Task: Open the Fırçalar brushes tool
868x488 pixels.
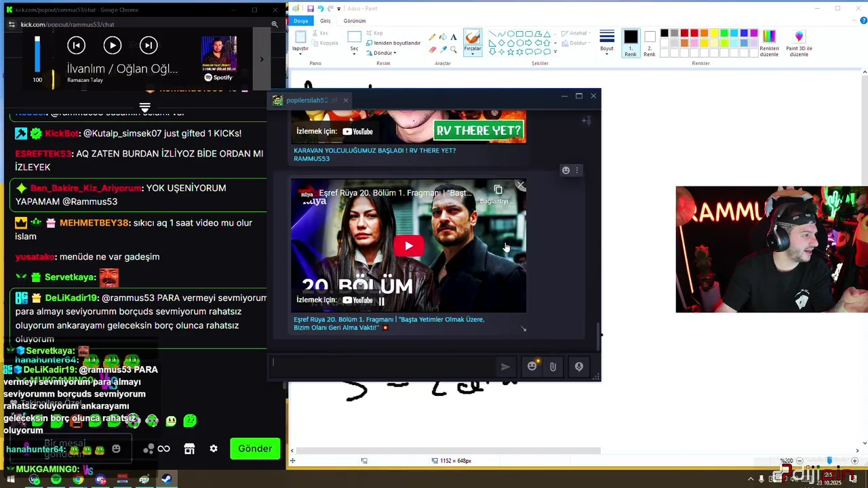Action: pyautogui.click(x=473, y=43)
